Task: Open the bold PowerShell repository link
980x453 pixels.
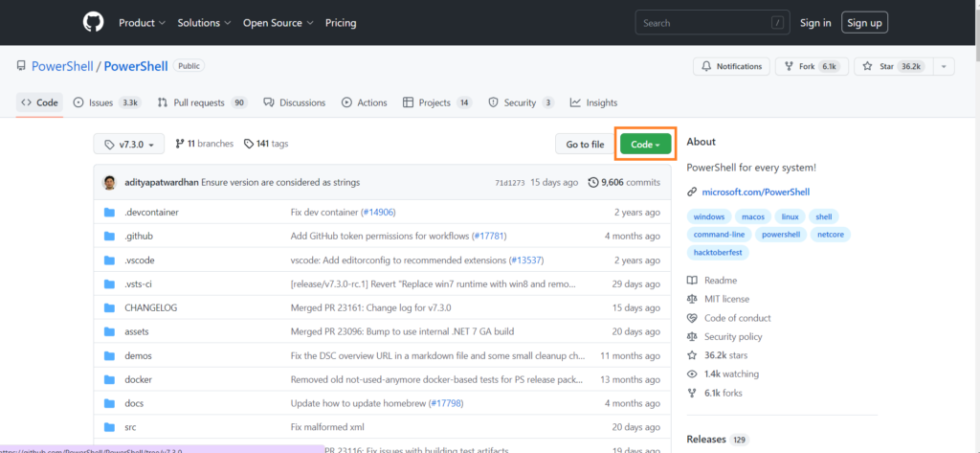Action: point(136,66)
